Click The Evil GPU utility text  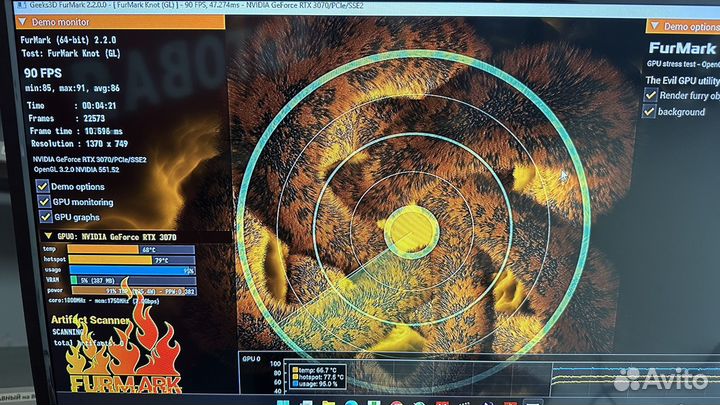coord(682,80)
